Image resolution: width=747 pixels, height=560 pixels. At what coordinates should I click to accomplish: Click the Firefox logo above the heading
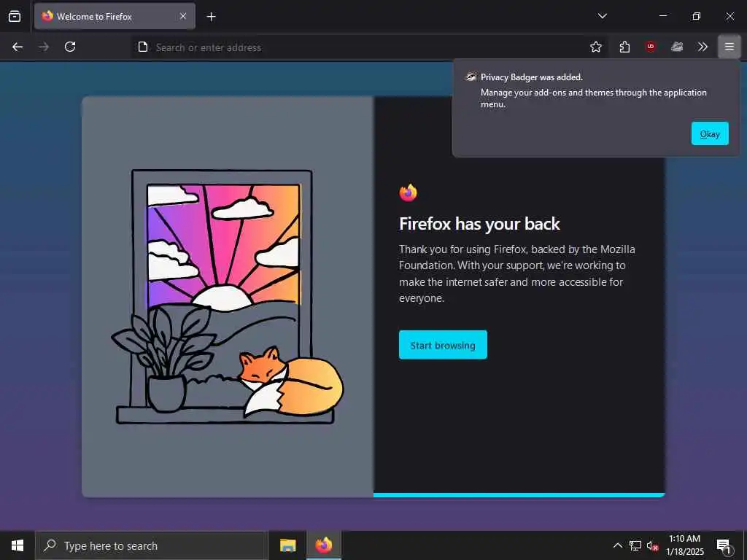point(409,192)
